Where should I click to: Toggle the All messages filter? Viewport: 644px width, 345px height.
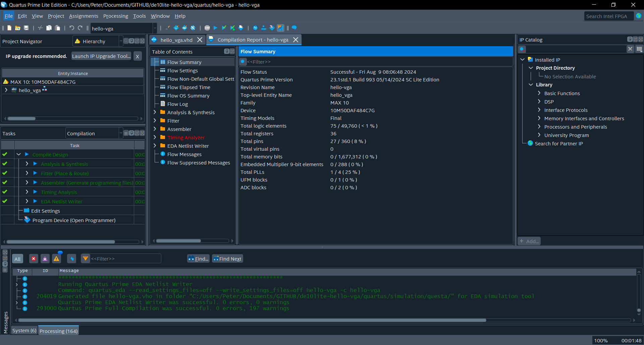[x=17, y=259]
